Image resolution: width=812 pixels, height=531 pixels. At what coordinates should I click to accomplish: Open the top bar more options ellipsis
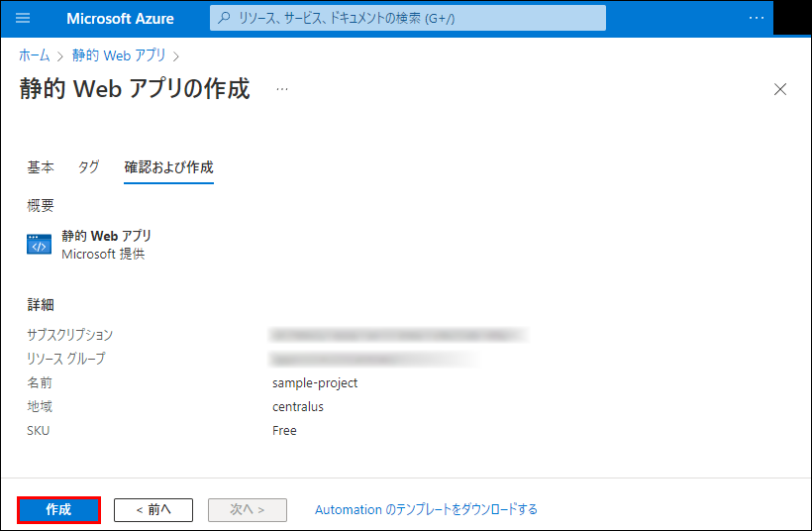tap(757, 18)
